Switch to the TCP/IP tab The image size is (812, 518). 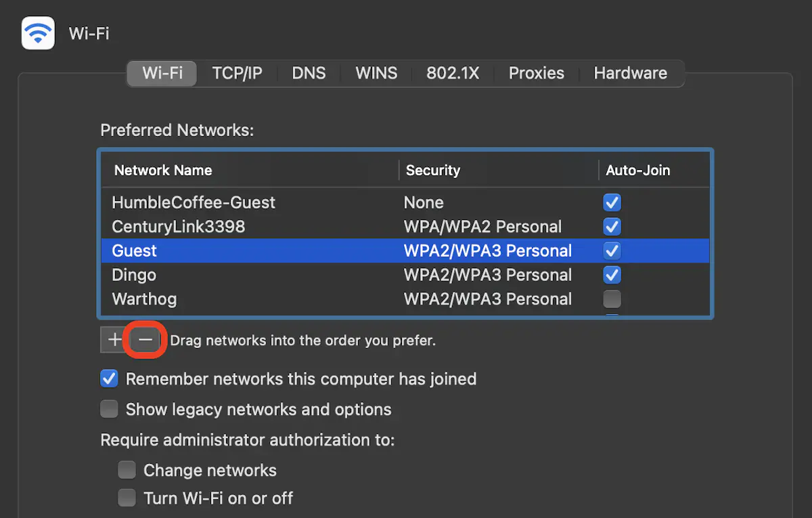[237, 73]
